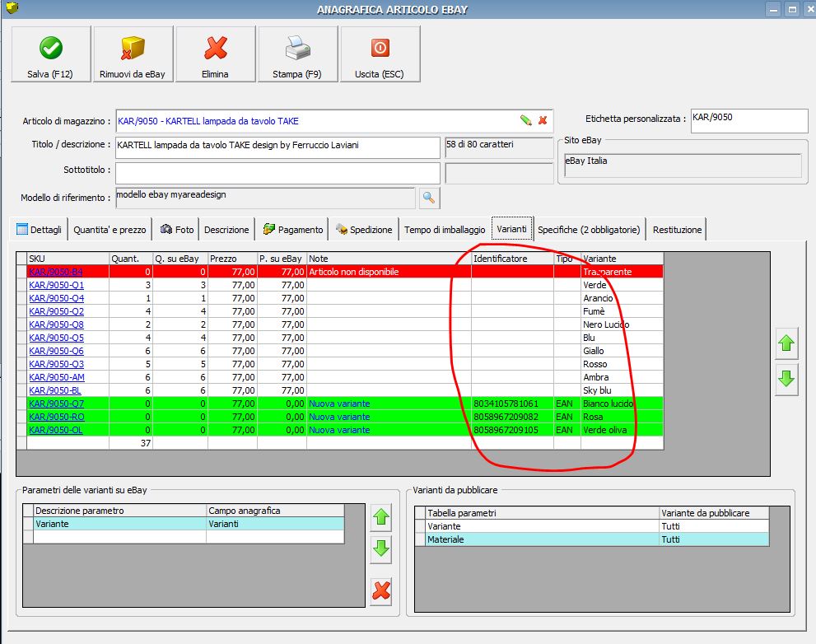Viewport: 816px width, 644px height.
Task: Click identifier cell 8058967209105
Action: click(513, 430)
